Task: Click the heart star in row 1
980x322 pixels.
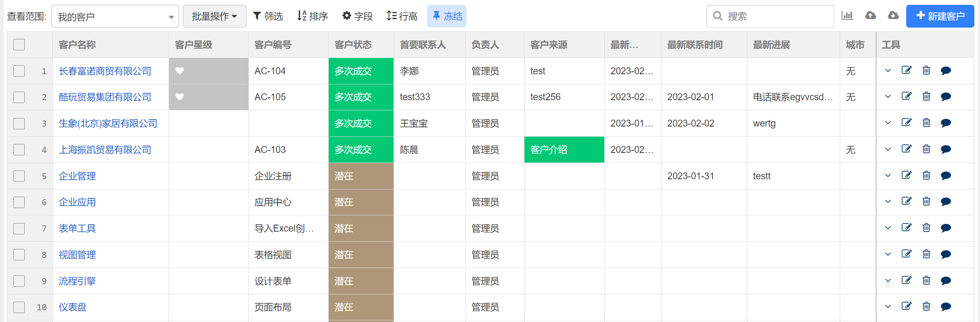Action: pos(180,71)
